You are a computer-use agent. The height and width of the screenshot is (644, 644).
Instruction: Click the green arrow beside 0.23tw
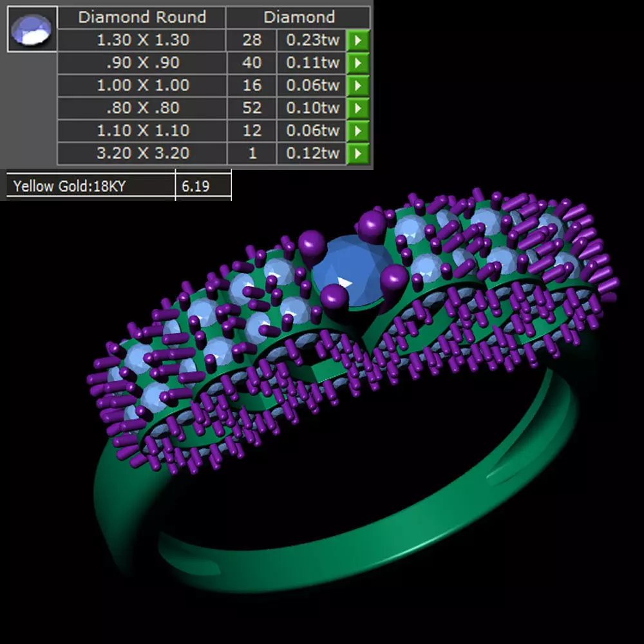[357, 40]
